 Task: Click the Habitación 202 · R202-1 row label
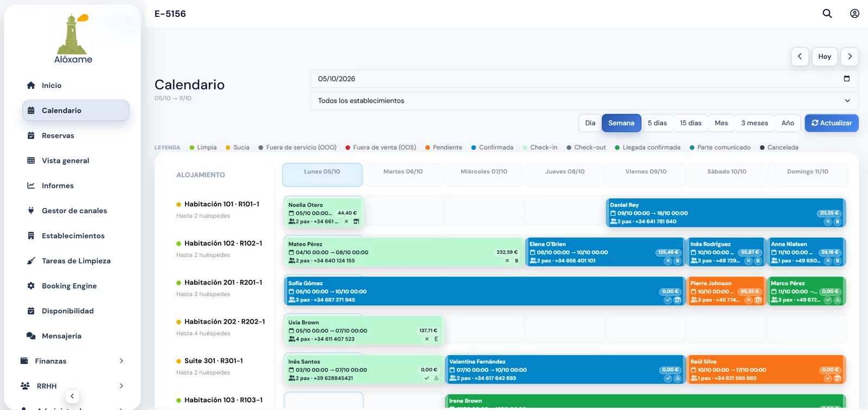tap(225, 322)
